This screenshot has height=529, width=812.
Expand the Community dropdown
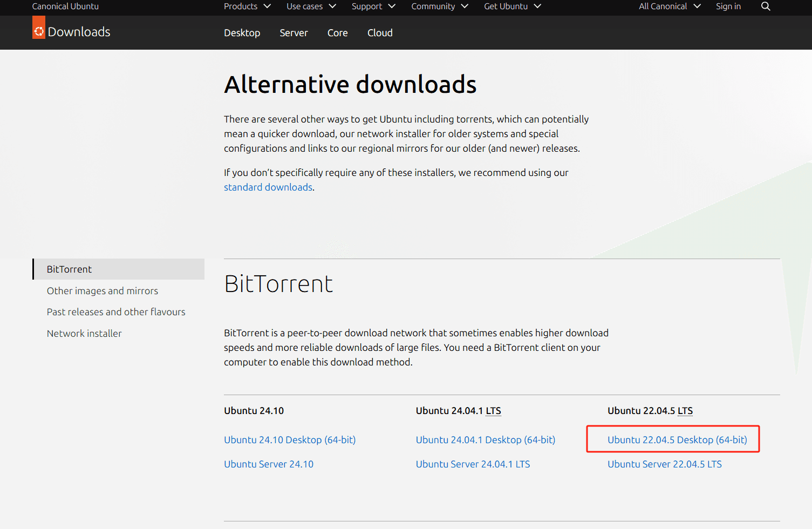[x=440, y=6]
